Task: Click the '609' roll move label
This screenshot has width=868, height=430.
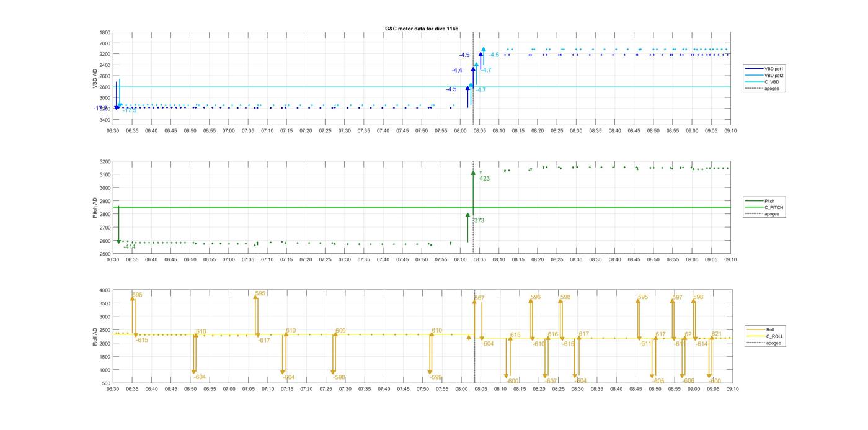Action: pos(340,331)
